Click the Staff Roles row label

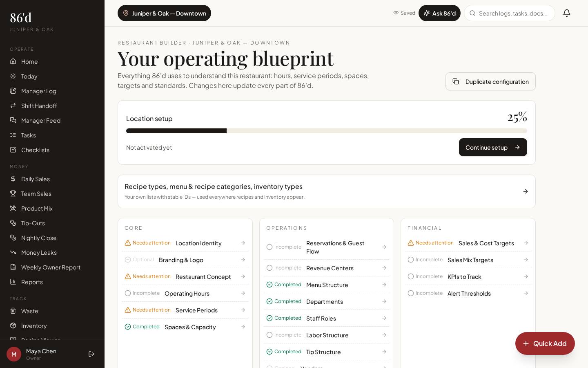(321, 318)
